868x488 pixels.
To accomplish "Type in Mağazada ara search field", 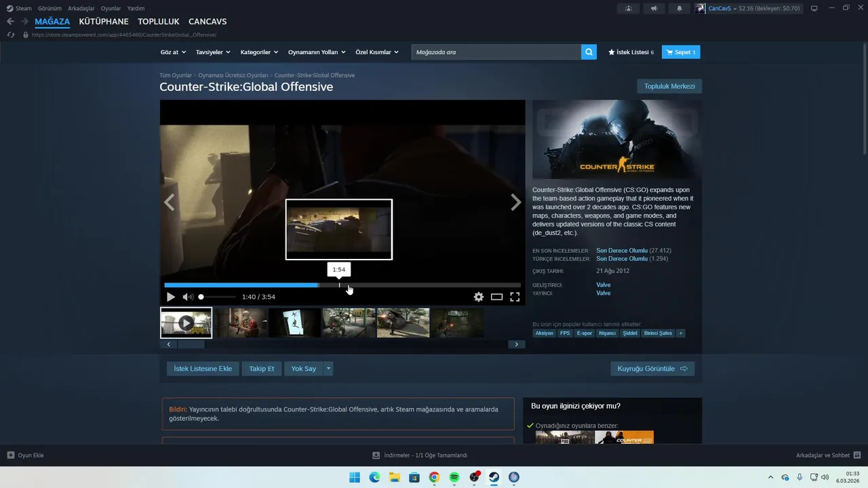I will 496,52.
